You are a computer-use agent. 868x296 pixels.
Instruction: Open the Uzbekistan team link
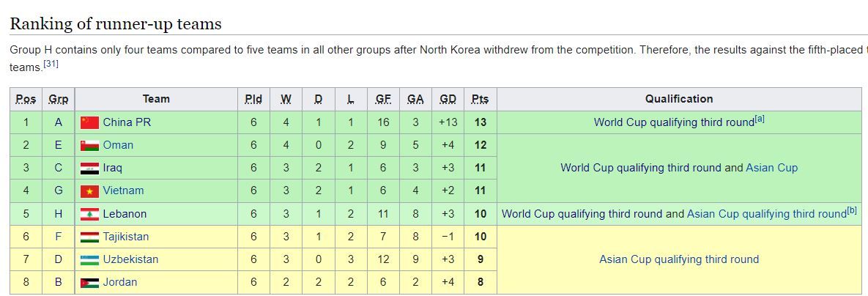[130, 259]
